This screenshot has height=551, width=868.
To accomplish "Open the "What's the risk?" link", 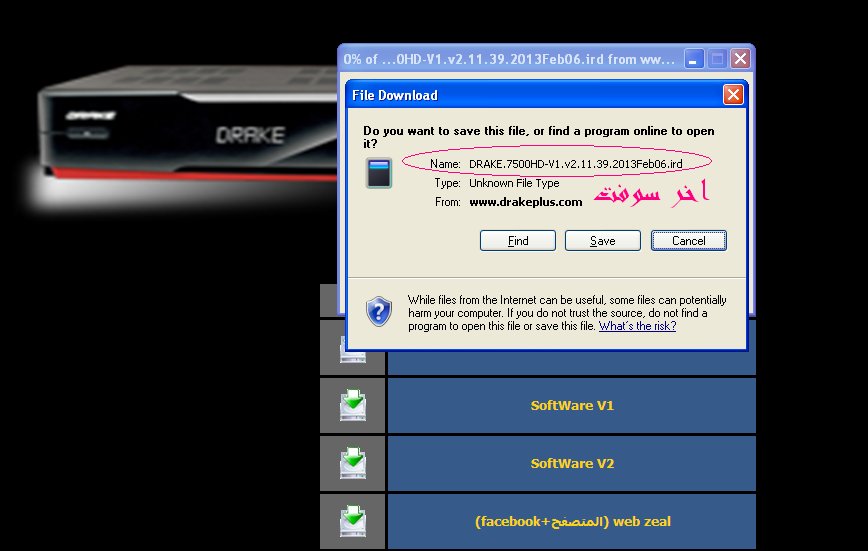I will pyautogui.click(x=637, y=326).
